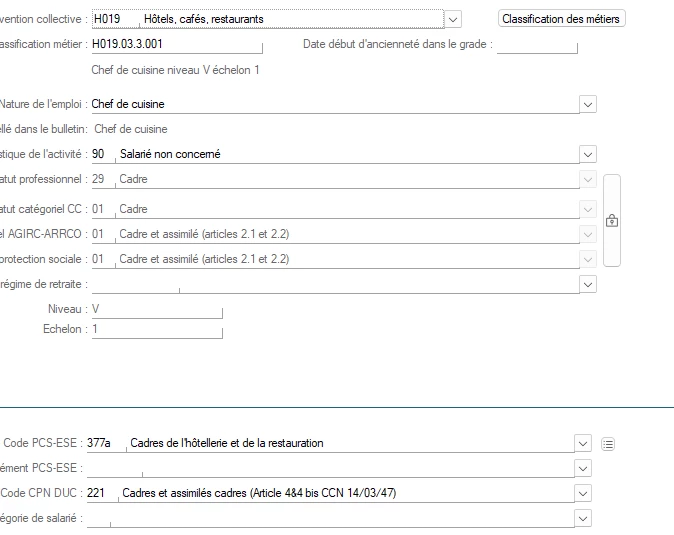
Task: Open the Code PCS-ESE dropdown arrow
Action: [584, 443]
